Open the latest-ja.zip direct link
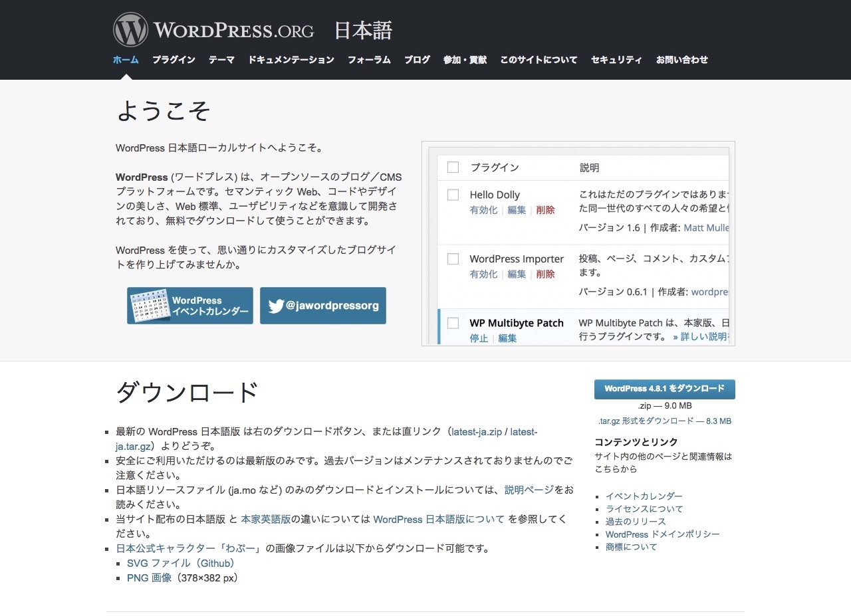 click(477, 432)
